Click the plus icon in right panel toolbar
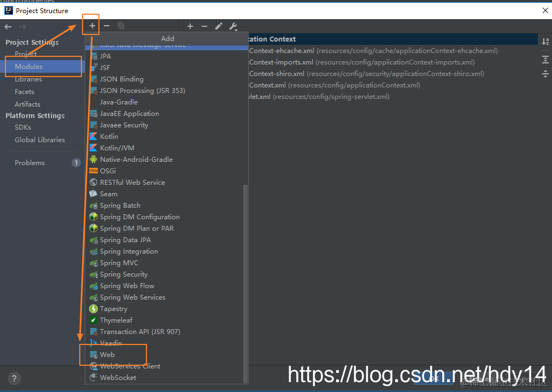The height and width of the screenshot is (392, 552). point(190,26)
